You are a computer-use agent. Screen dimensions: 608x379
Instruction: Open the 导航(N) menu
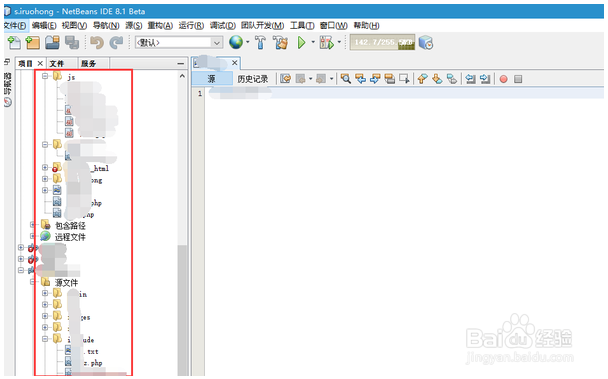[x=106, y=26]
